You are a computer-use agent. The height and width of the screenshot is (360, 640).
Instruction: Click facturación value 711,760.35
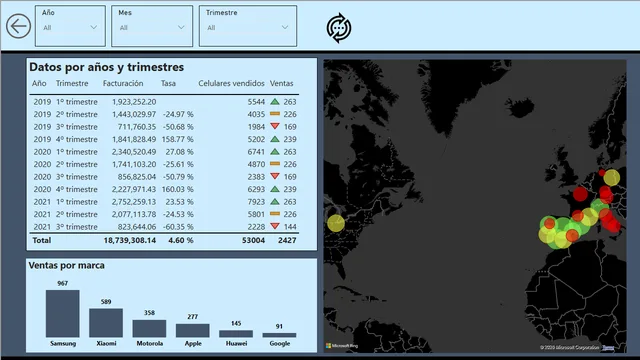click(137, 127)
